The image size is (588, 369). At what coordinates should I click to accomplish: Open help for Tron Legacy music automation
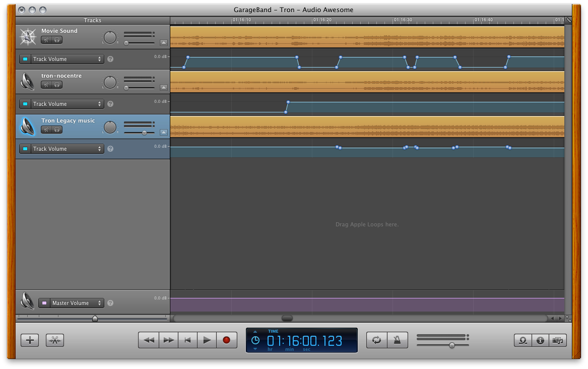tap(110, 149)
